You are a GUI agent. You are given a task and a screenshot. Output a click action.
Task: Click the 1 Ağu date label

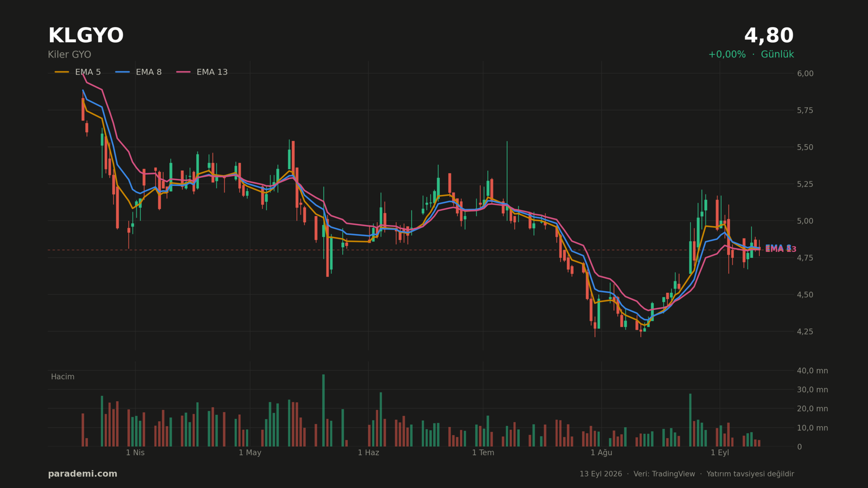click(x=601, y=453)
